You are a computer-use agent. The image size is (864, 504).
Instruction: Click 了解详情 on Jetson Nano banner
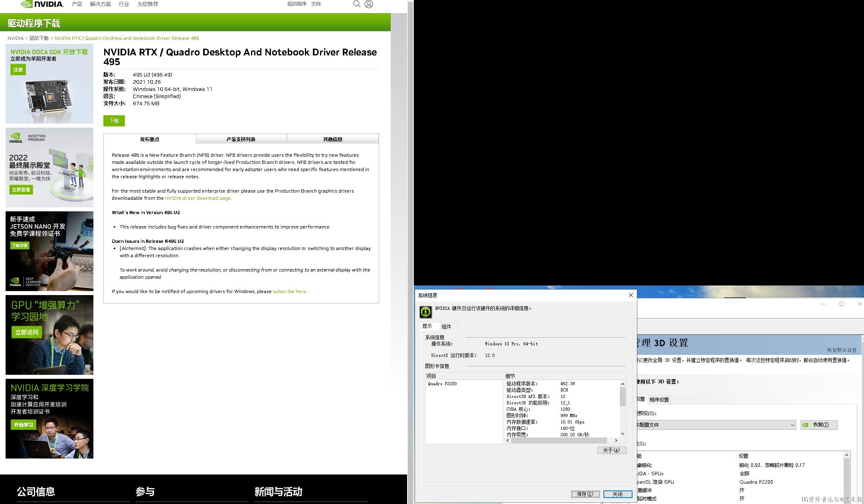click(x=20, y=246)
